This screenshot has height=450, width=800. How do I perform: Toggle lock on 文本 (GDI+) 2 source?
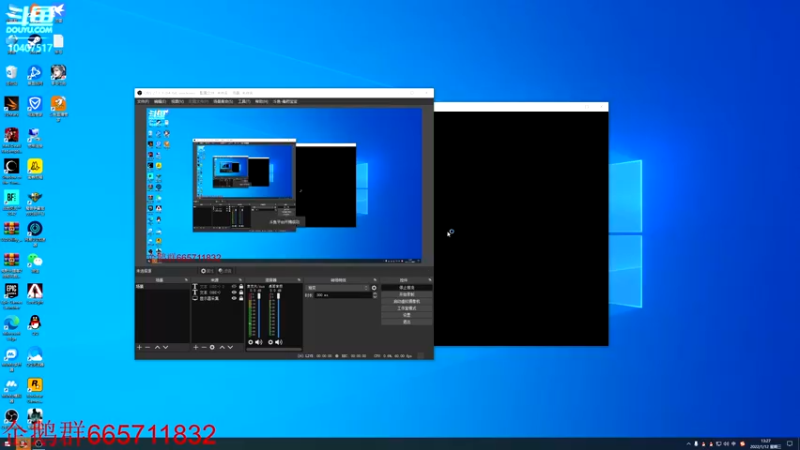coord(241,286)
